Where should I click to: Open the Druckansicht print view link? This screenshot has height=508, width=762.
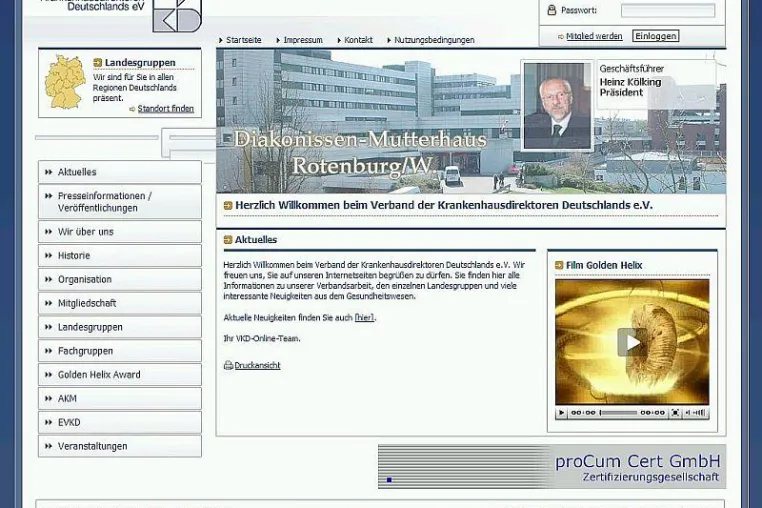click(257, 365)
